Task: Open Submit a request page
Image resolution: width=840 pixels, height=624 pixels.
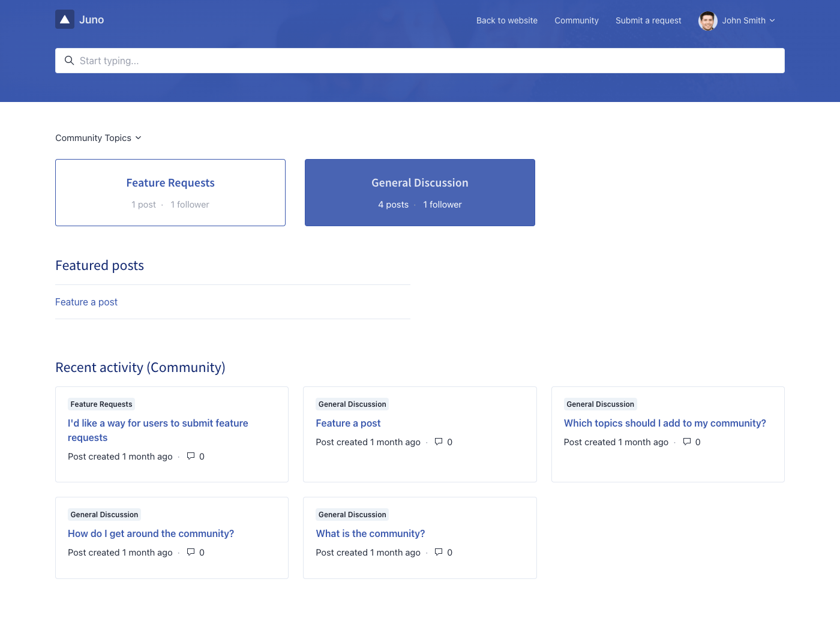Action: (x=648, y=20)
